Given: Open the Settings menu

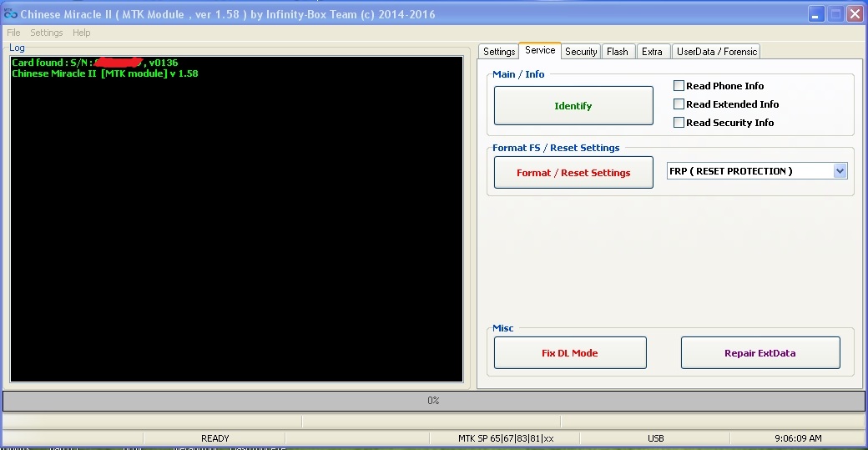Looking at the screenshot, I should [x=47, y=33].
